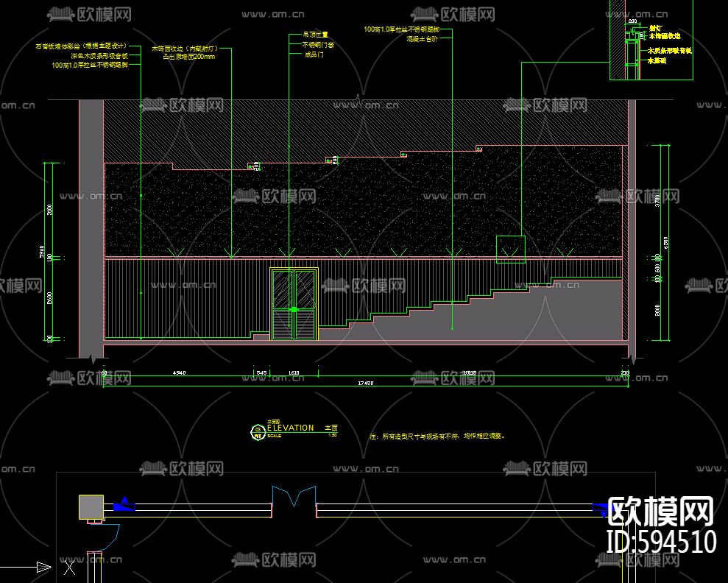The height and width of the screenshot is (583, 728).
Task: Select the note starting with 注：所有造型尺寸
Action: pyautogui.click(x=437, y=437)
